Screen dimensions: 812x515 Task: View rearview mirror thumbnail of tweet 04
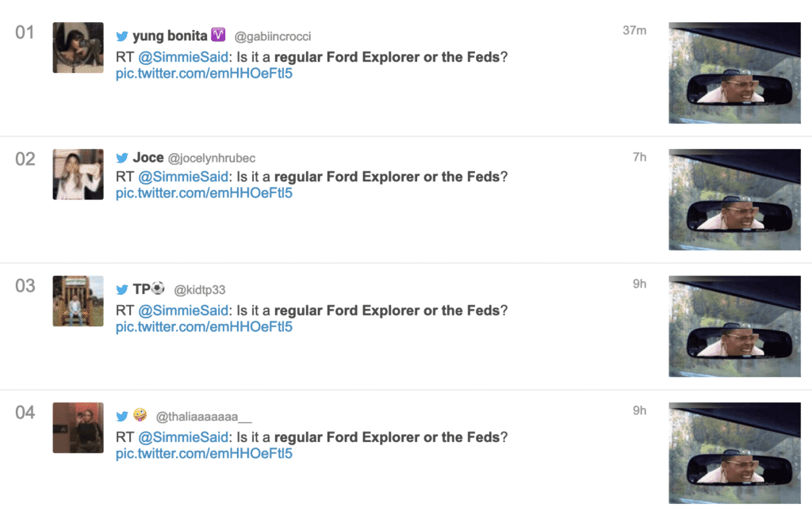point(734,453)
